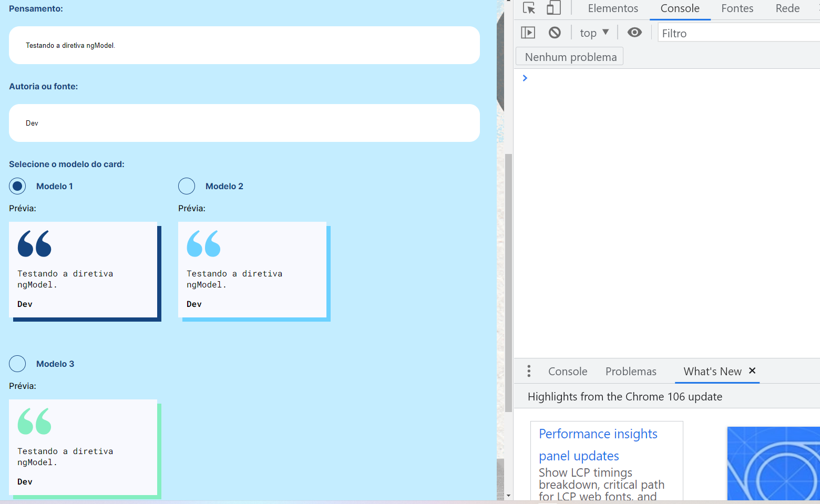The image size is (820, 504).
Task: Click the Chrome update thumbnail image
Action: click(x=773, y=463)
